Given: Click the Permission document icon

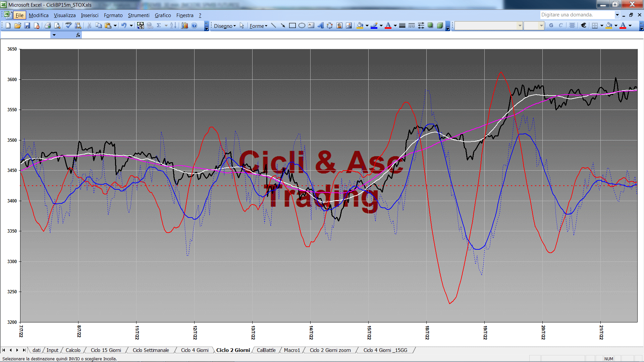Looking at the screenshot, I should pyautogui.click(x=37, y=25).
